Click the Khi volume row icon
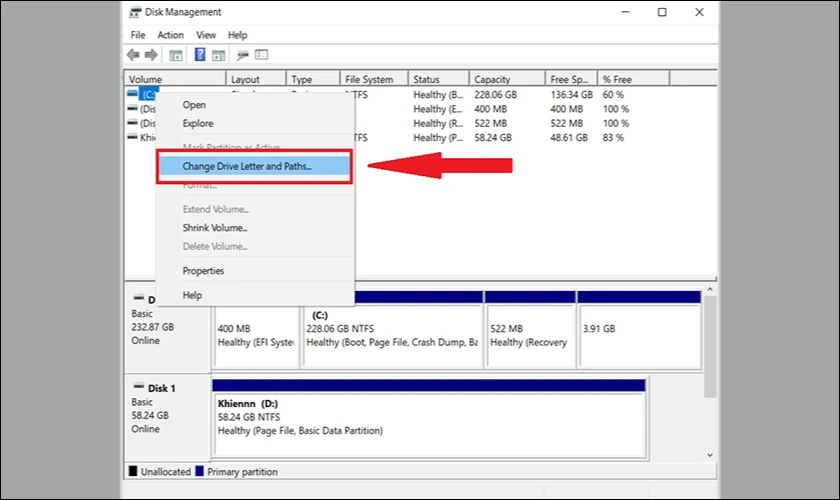 pyautogui.click(x=132, y=137)
